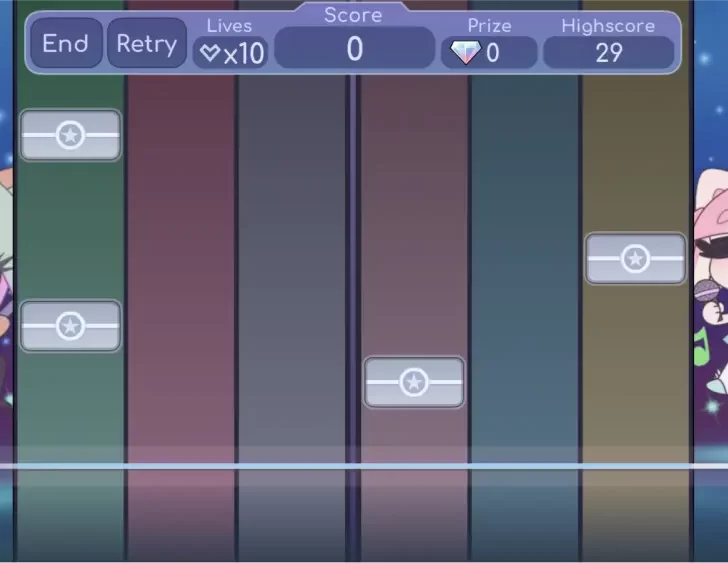Tap the lower star note in green lane
This screenshot has width=728, height=563.
[70, 326]
